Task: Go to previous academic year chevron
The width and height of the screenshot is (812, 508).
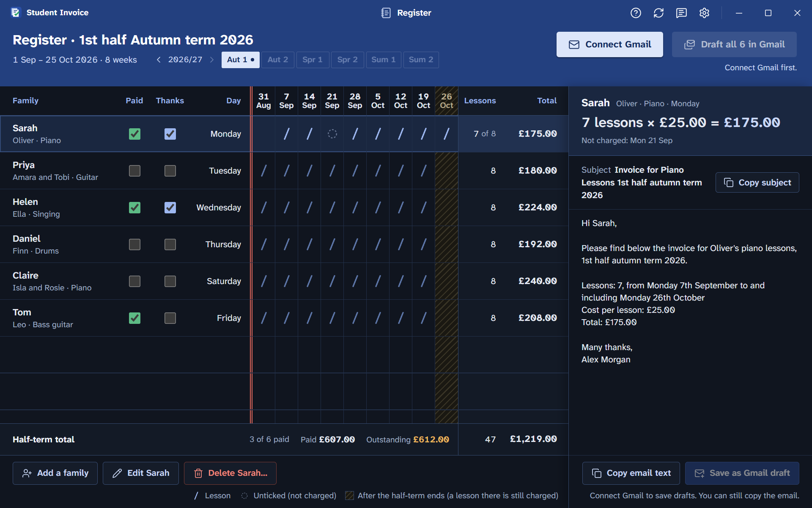Action: click(159, 60)
